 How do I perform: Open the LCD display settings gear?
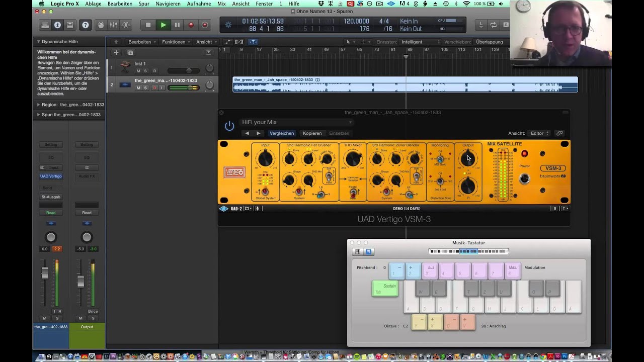click(228, 25)
